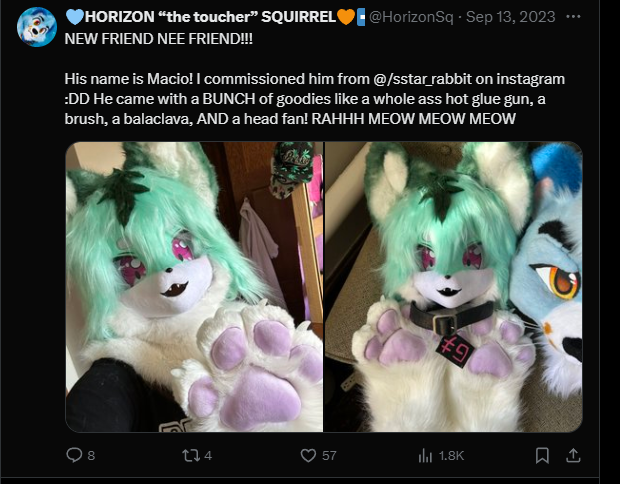Open the share upload icon
Screen dimensions: 620x484
pyautogui.click(x=573, y=456)
